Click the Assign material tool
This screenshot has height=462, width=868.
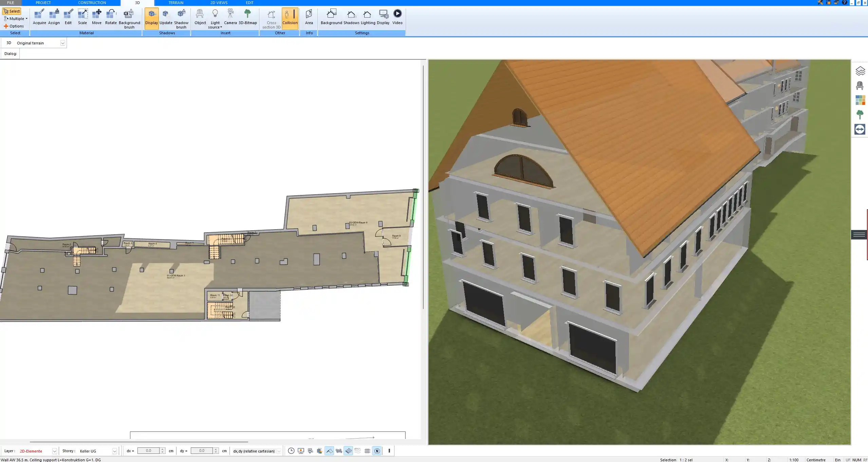[54, 17]
